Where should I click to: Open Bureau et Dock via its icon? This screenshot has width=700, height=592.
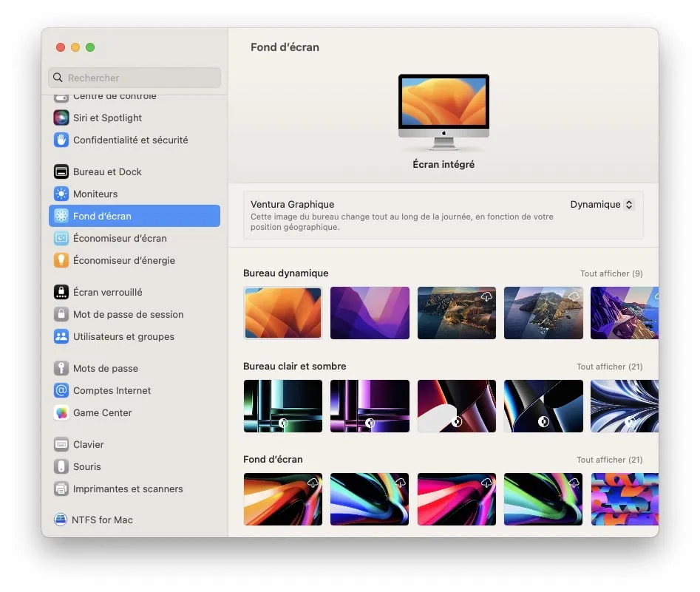coord(61,172)
